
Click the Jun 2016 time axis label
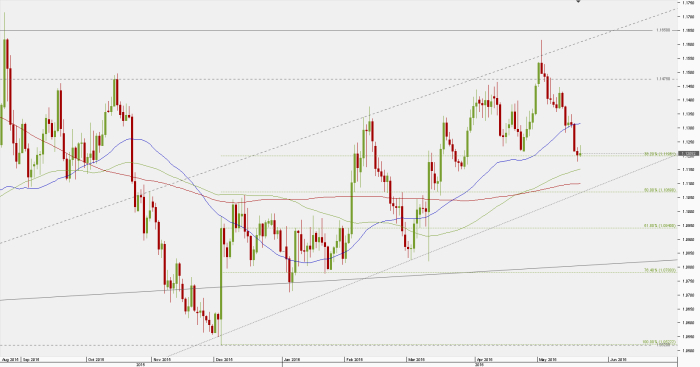(618, 359)
